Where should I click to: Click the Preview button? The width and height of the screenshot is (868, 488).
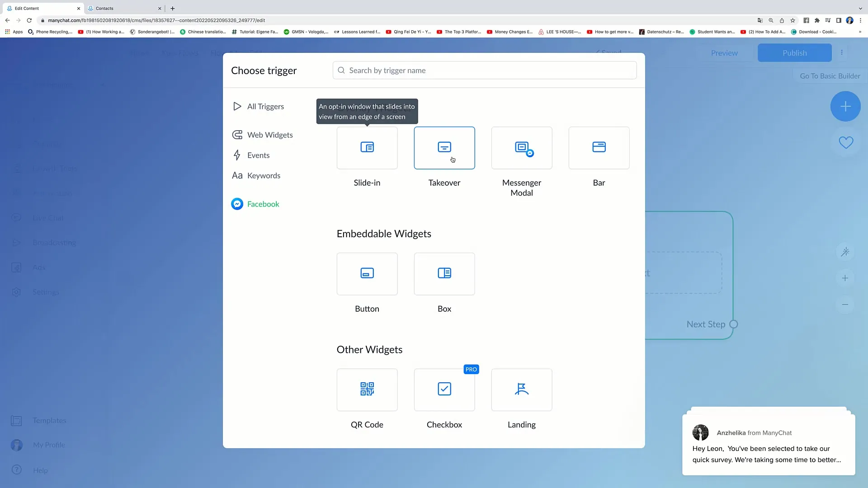click(724, 53)
